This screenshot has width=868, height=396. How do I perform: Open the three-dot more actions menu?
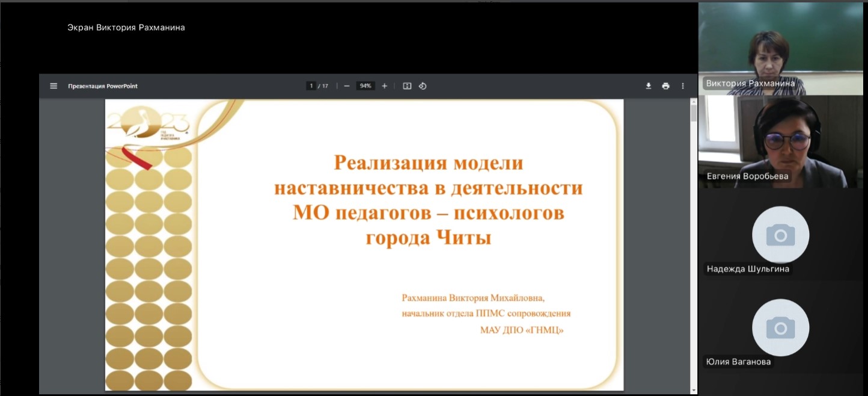[x=683, y=86]
